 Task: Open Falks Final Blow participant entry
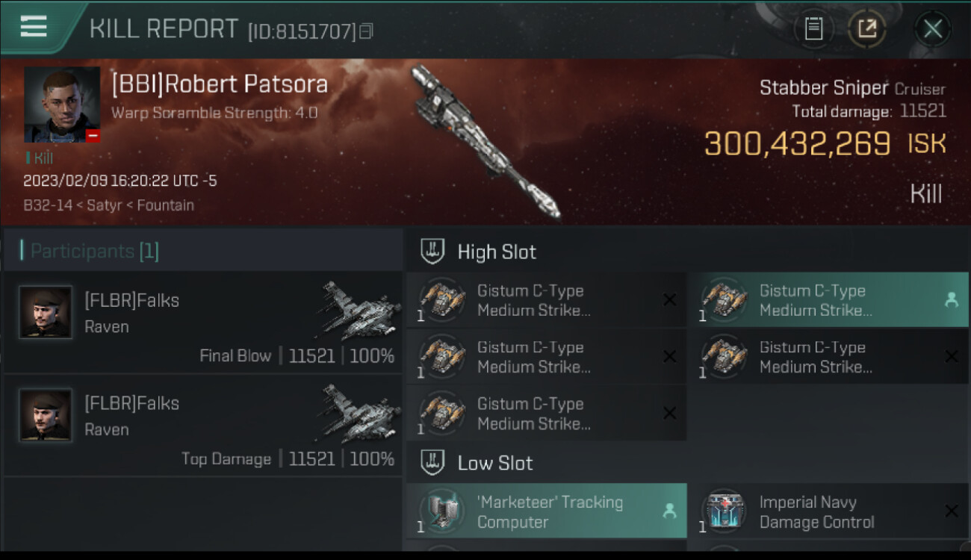pyautogui.click(x=203, y=322)
